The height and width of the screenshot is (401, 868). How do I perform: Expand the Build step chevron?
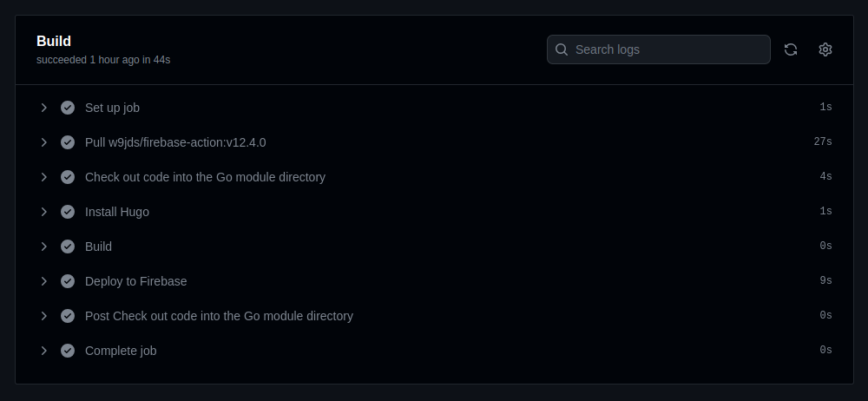(43, 247)
